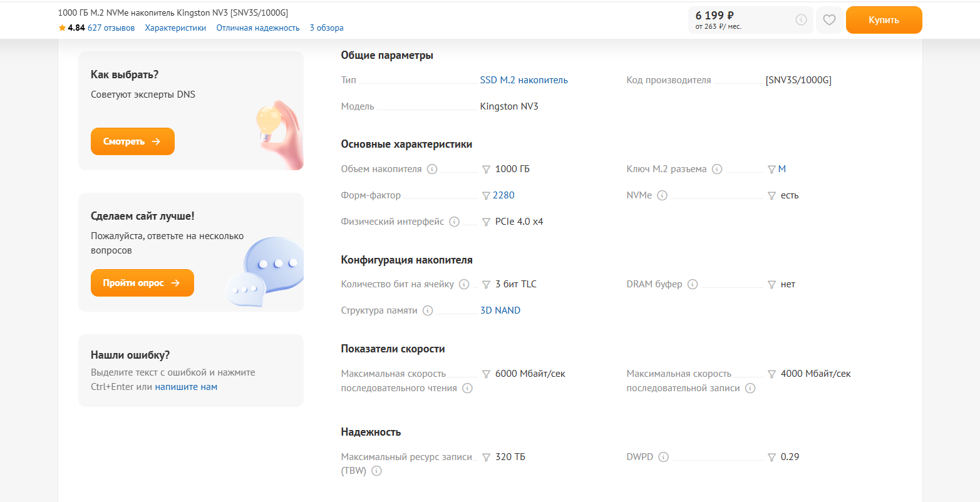Click the от 263 ₽/ мес. installment text
This screenshot has height=502, width=980.
718,27
